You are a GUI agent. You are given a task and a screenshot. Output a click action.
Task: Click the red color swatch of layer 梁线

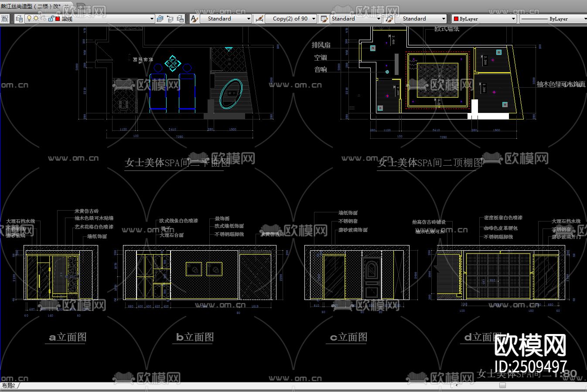click(58, 19)
